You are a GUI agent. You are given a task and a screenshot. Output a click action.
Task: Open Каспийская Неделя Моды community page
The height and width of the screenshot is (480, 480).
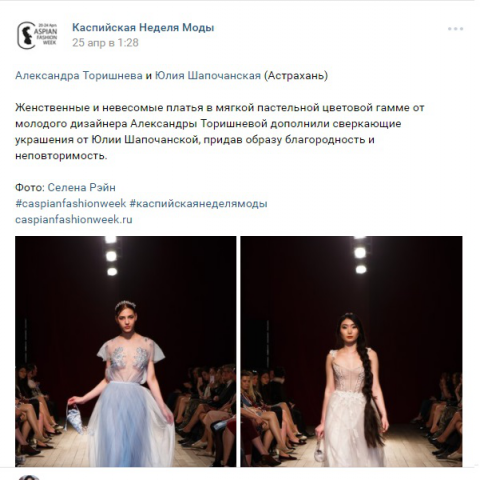(x=143, y=27)
